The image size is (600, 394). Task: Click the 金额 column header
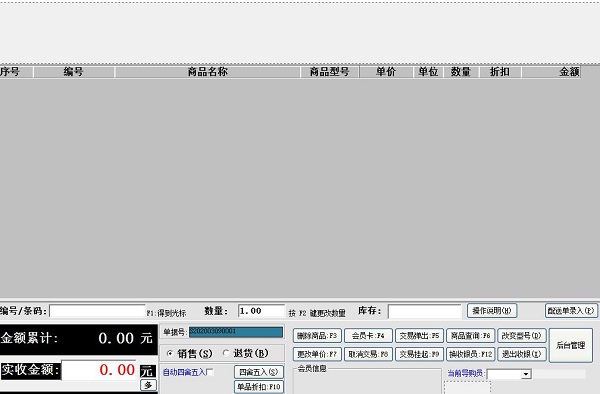[551, 72]
